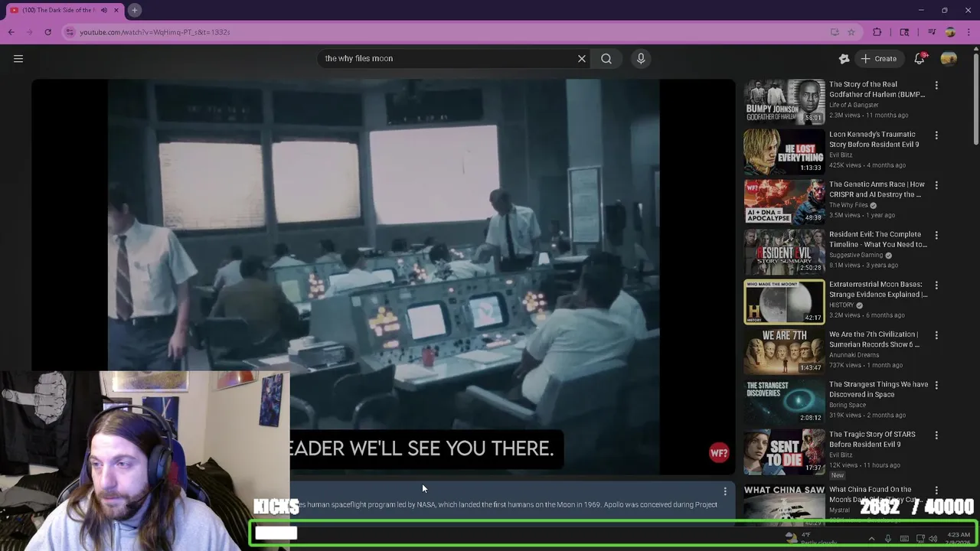Open The Genetic Arms Race video title
The height and width of the screenshot is (551, 980).
(x=877, y=189)
